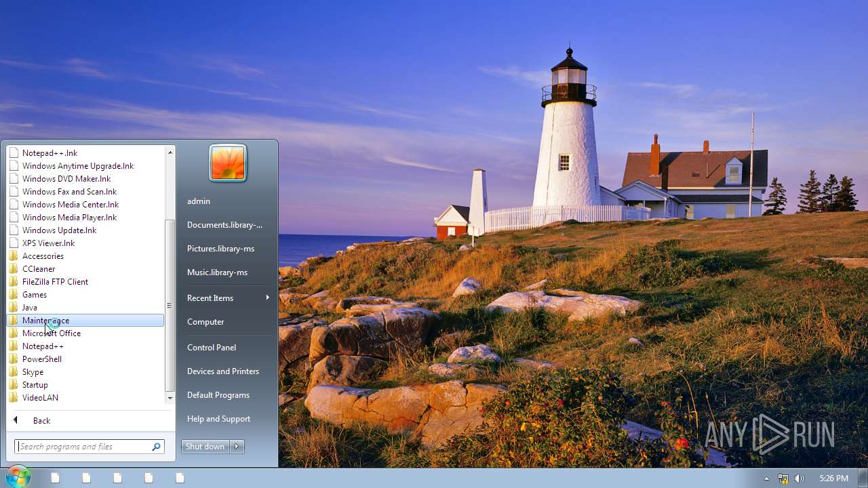
Task: Click 'Windows Fax and Scan.lnk' text
Action: coord(69,192)
